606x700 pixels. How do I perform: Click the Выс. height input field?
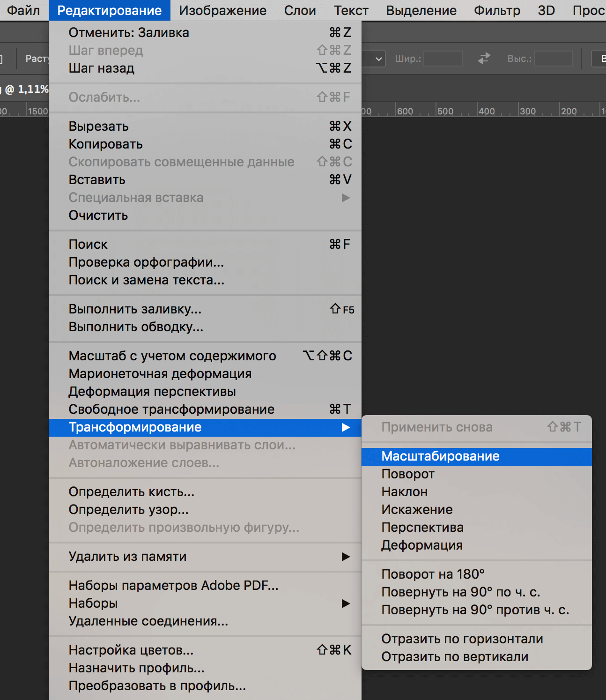click(553, 59)
